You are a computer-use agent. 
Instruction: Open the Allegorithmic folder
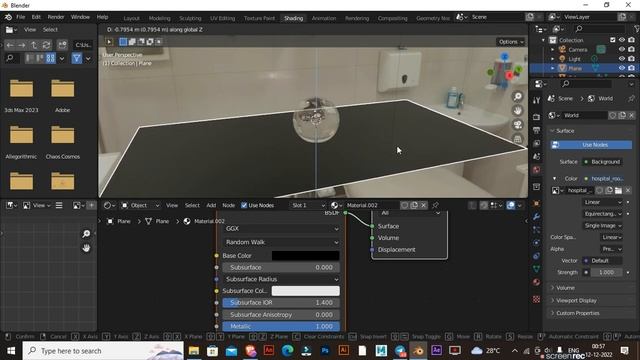coord(21,142)
